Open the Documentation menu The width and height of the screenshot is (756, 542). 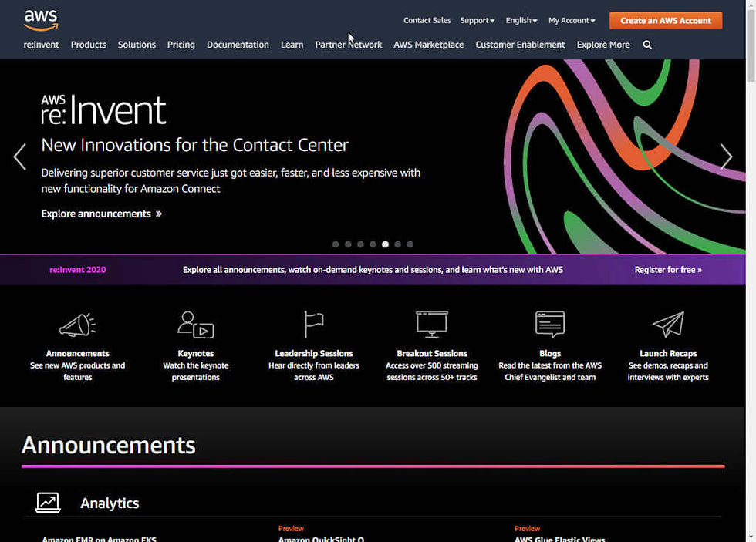238,45
